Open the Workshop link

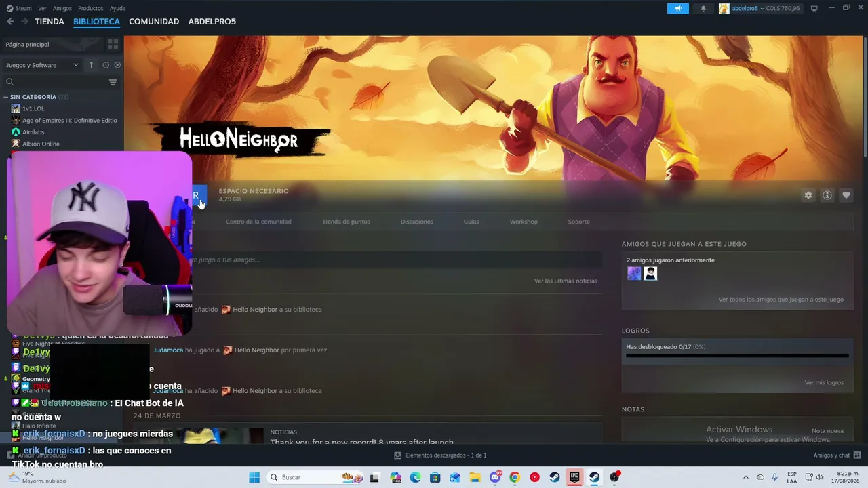(524, 222)
